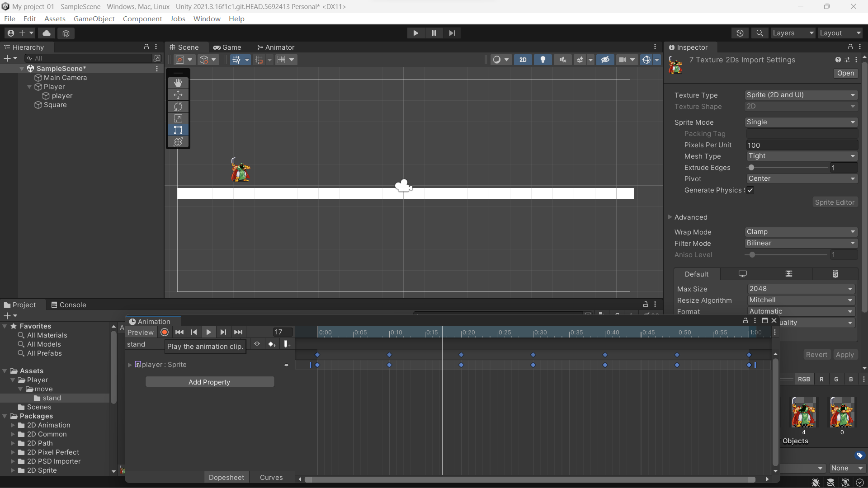Select the Rotate tool
This screenshot has width=868, height=488.
click(x=178, y=107)
